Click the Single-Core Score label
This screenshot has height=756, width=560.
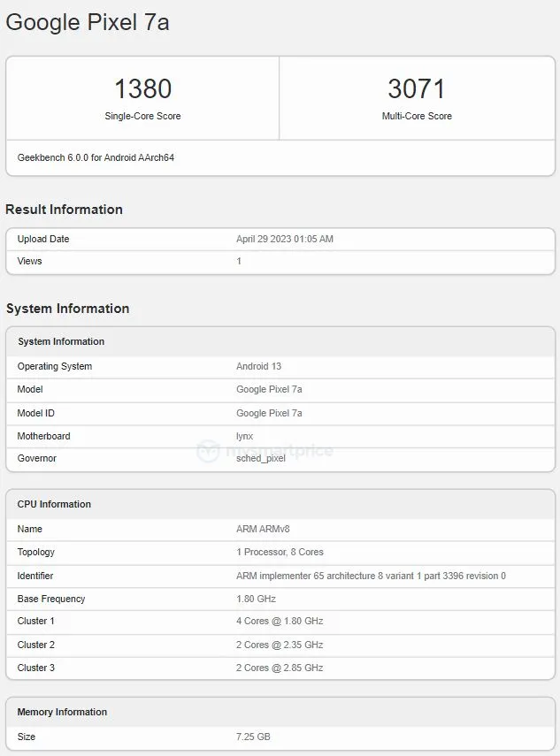142,116
